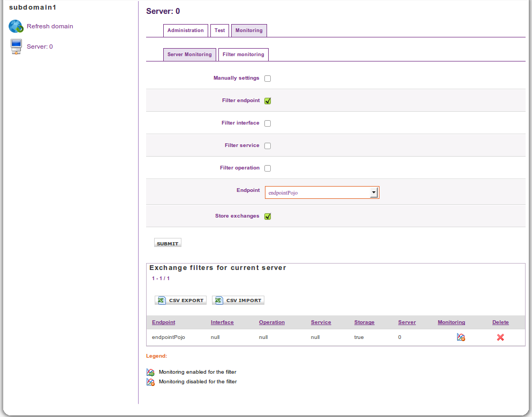
Task: Uncheck the Filter endpoint checkbox
Action: pyautogui.click(x=268, y=101)
